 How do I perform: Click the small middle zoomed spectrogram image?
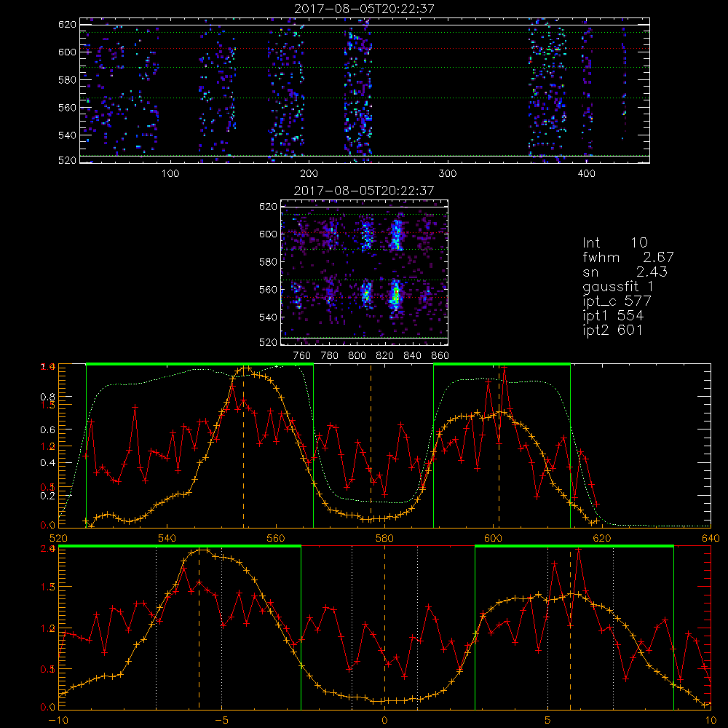tap(365, 273)
